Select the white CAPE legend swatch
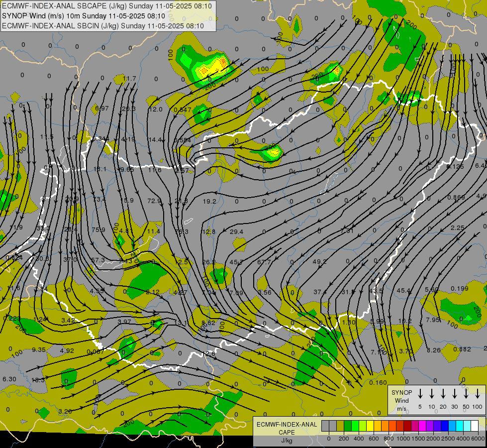 point(475,426)
